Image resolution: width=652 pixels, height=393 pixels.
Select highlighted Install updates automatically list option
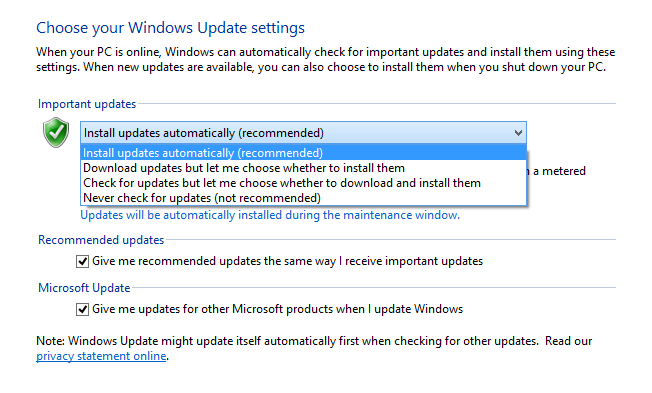tap(303, 153)
